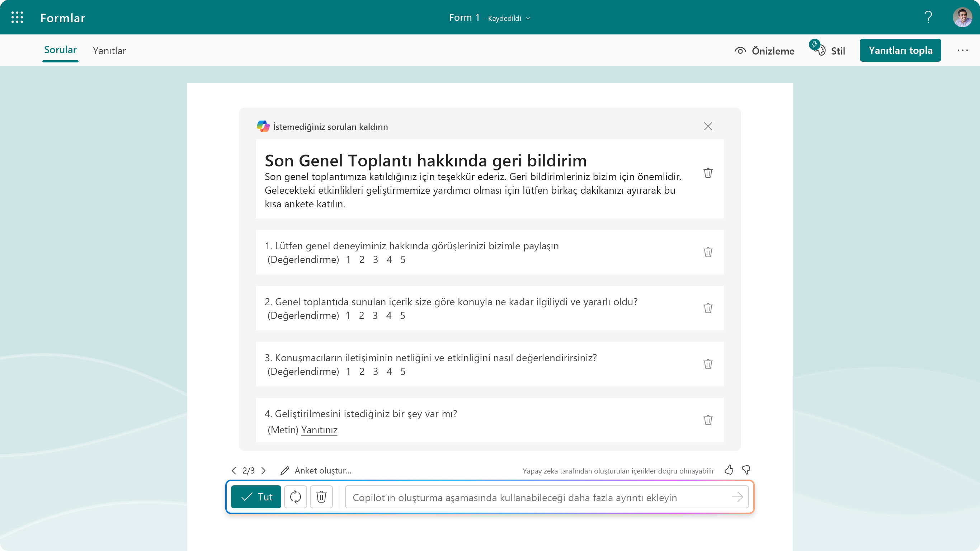Click the Yanıtları topla button
980x551 pixels.
point(900,50)
